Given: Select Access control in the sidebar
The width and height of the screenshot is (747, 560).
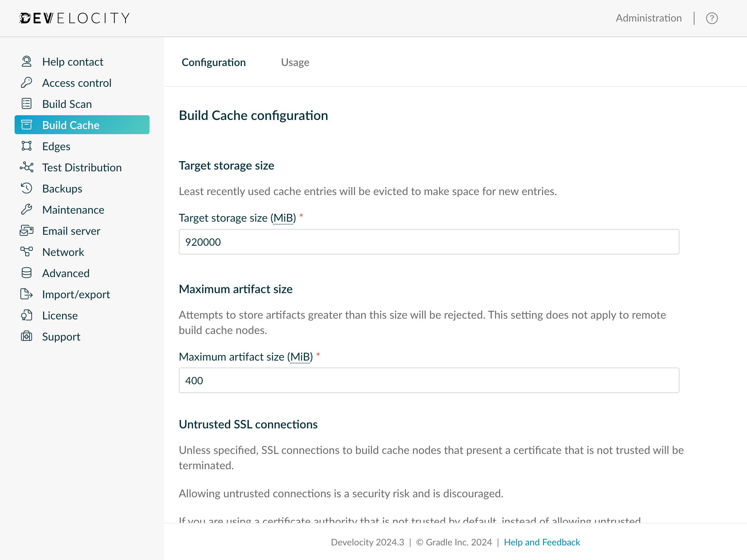Looking at the screenshot, I should (77, 83).
